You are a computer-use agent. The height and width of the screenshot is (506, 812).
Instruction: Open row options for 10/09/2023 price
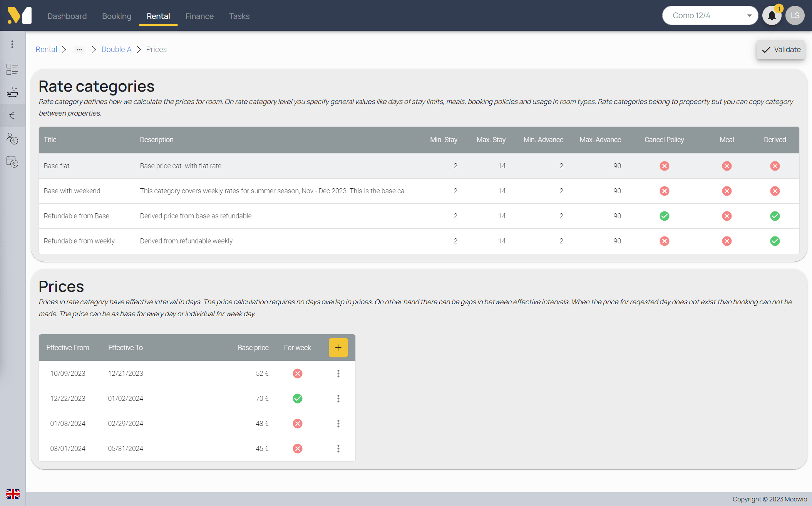pyautogui.click(x=338, y=374)
